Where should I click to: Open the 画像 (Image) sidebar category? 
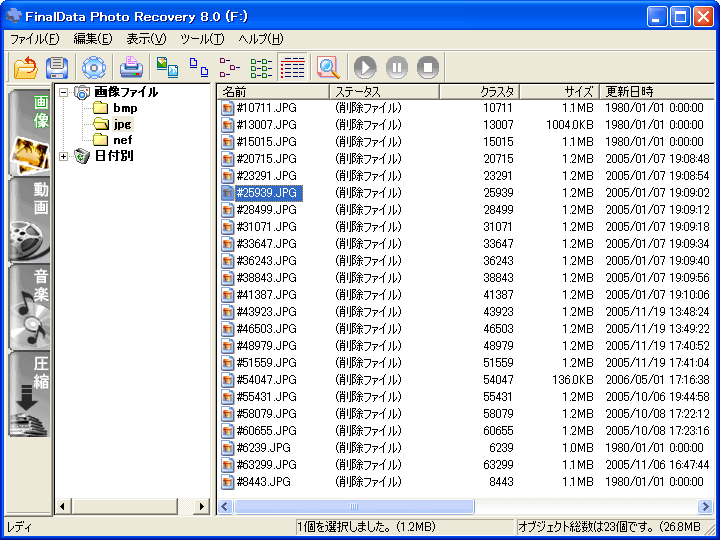(x=29, y=132)
